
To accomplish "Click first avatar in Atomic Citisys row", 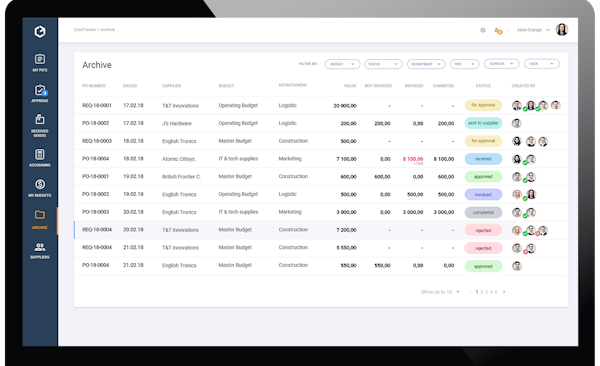I will click(x=517, y=159).
